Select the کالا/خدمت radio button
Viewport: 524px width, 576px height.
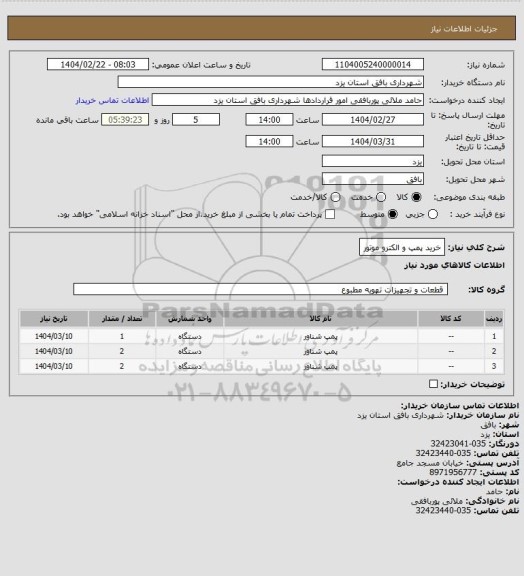pyautogui.click(x=335, y=197)
